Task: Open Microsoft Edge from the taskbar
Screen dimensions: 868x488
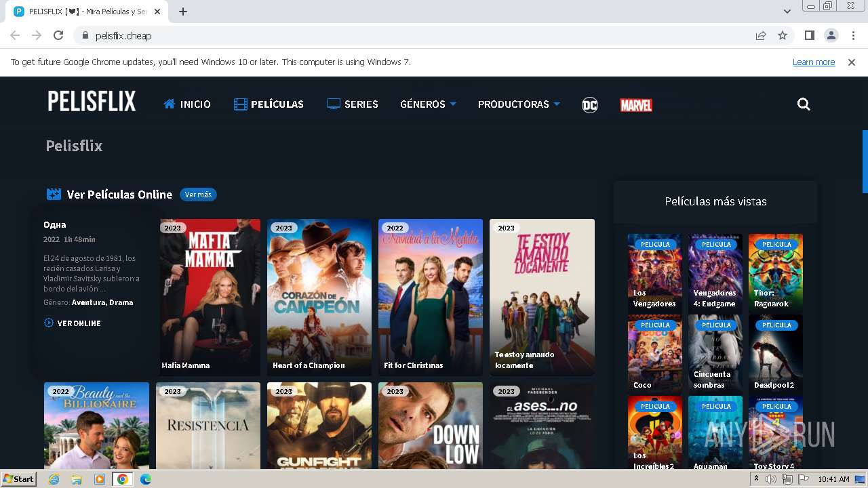Action: pos(146,479)
